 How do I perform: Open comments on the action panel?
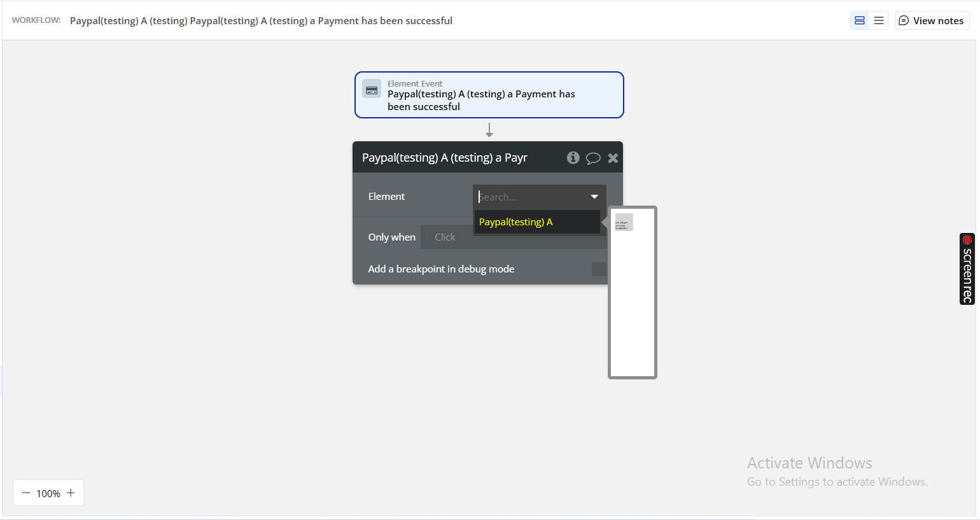593,158
